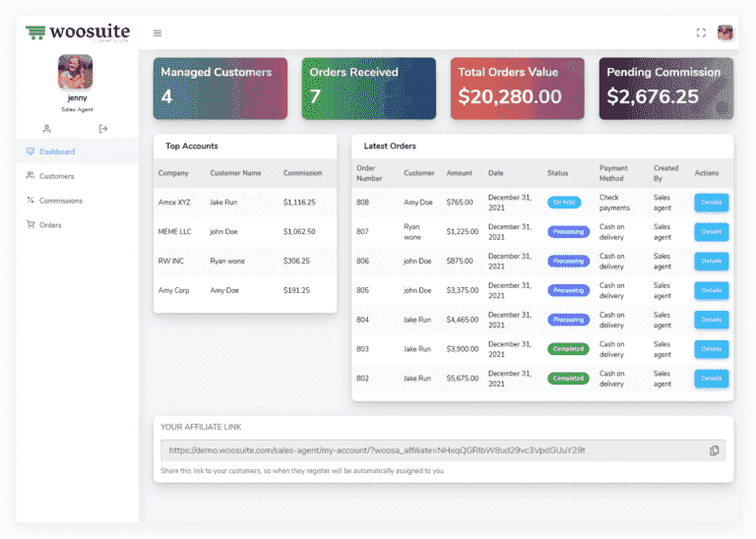View Details for order 802
The height and width of the screenshot is (539, 756).
(x=711, y=378)
